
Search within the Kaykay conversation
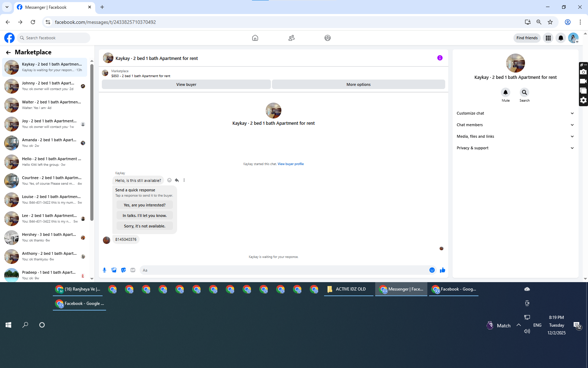click(524, 93)
